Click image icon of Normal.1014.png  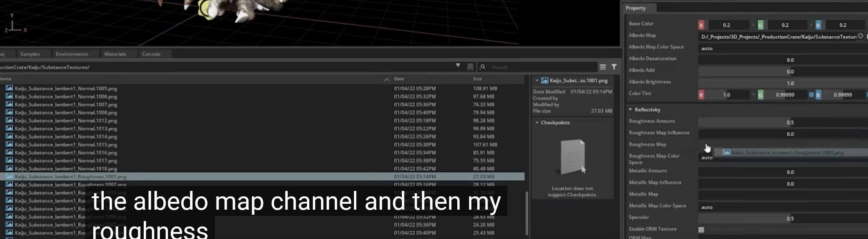click(9, 136)
